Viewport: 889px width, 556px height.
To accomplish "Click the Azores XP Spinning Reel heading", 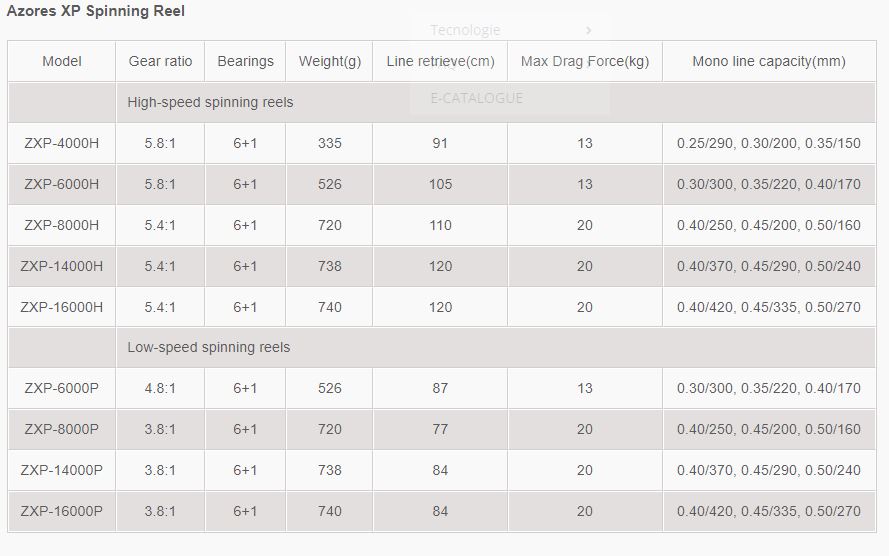I will pyautogui.click(x=96, y=11).
